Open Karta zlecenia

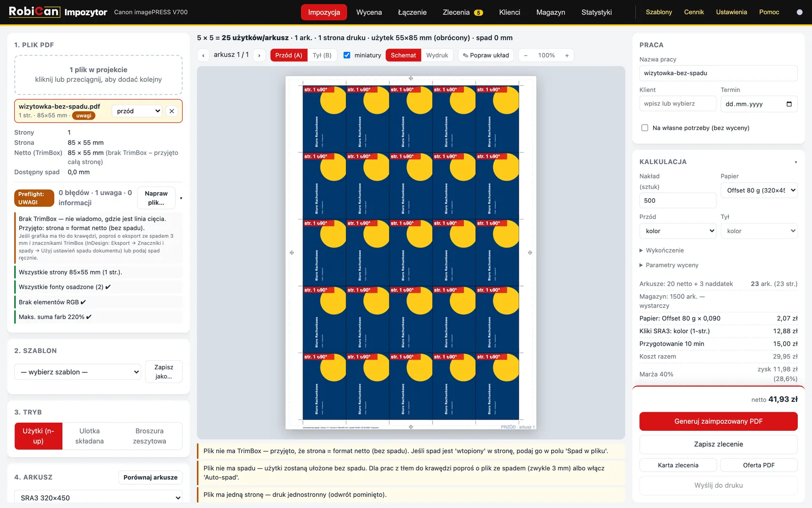coord(678,465)
